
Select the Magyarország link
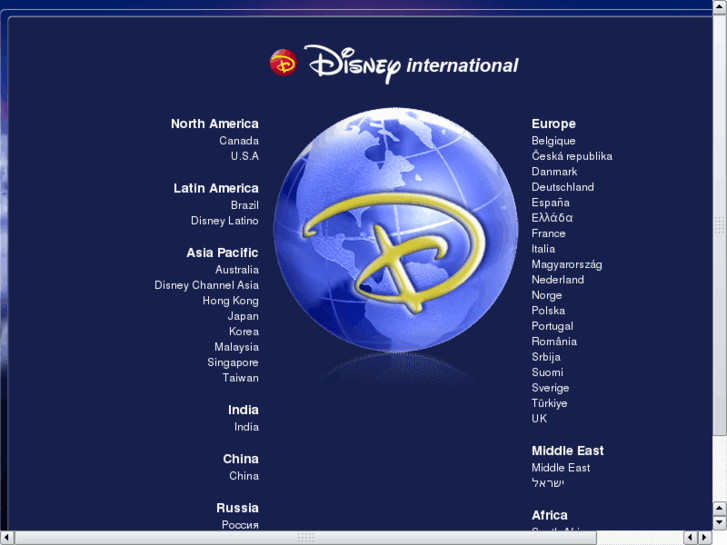click(x=567, y=264)
